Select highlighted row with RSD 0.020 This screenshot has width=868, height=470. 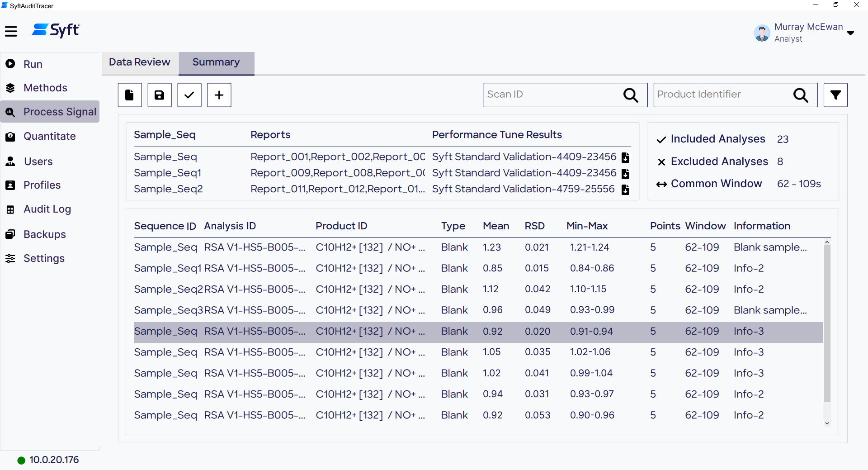[478, 332]
